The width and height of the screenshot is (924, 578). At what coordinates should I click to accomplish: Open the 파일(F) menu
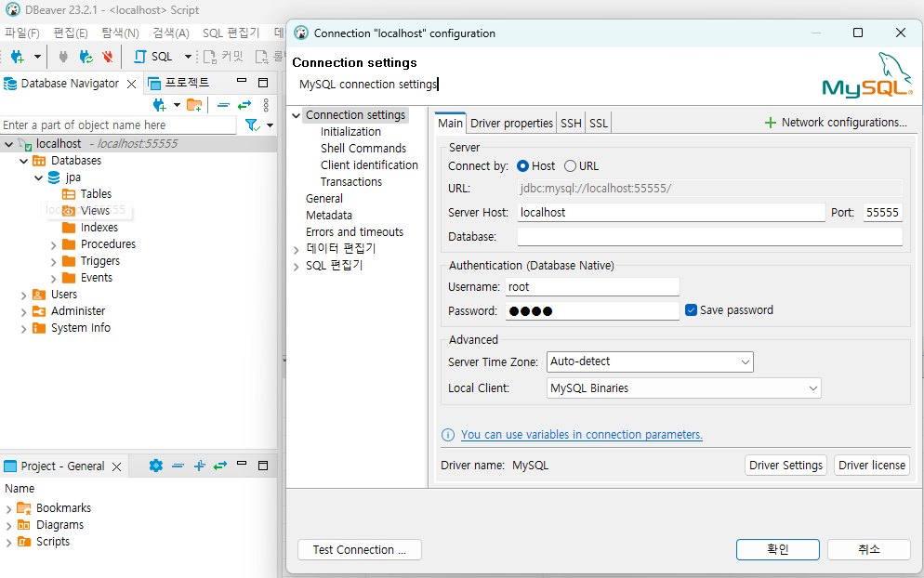point(22,33)
